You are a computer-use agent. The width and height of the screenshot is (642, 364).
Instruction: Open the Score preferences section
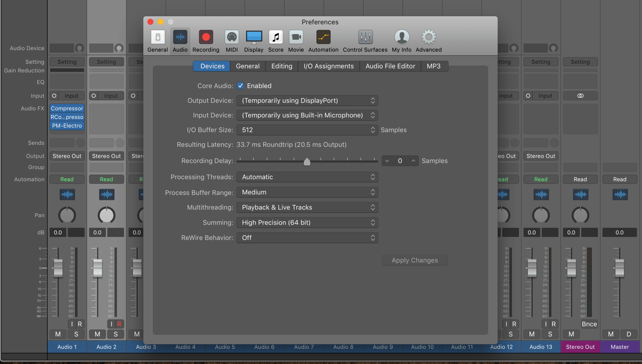pyautogui.click(x=275, y=41)
